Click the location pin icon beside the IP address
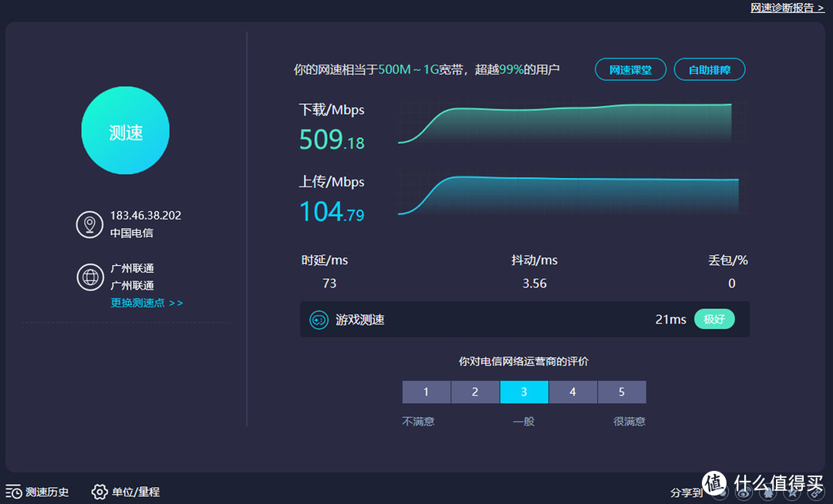This screenshot has height=504, width=833. (89, 224)
